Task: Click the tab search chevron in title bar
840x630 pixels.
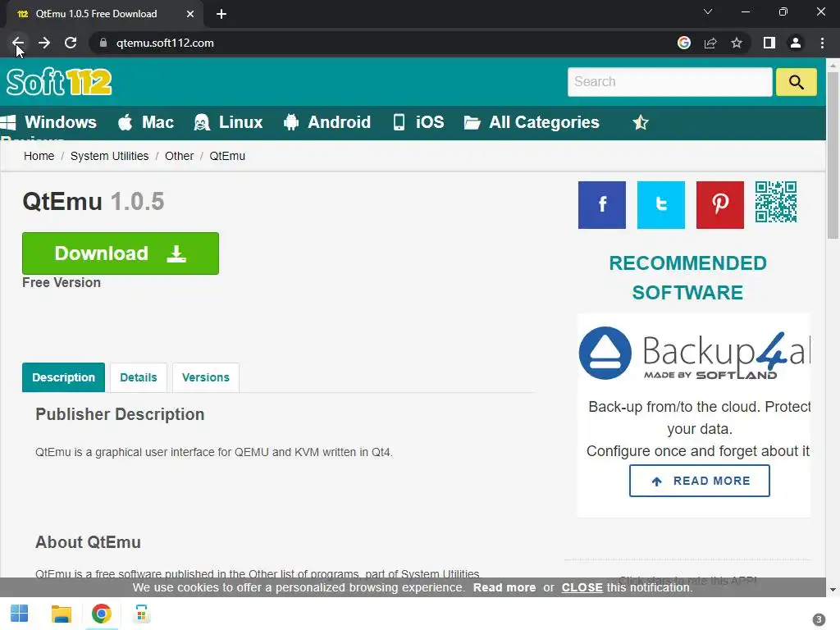Action: 708,11
